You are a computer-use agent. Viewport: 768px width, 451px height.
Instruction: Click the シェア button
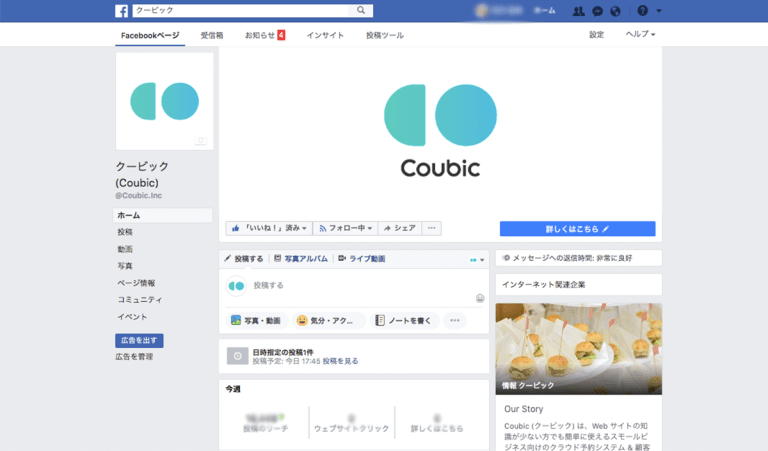click(x=400, y=228)
